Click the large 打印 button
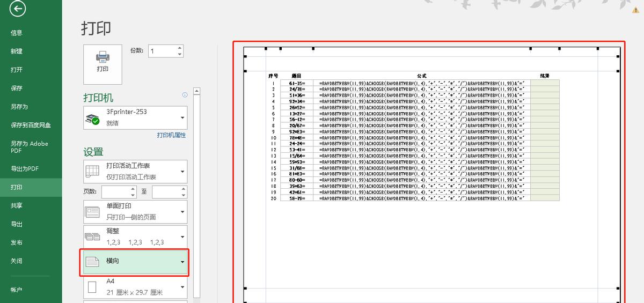The height and width of the screenshot is (303, 644). click(x=103, y=64)
